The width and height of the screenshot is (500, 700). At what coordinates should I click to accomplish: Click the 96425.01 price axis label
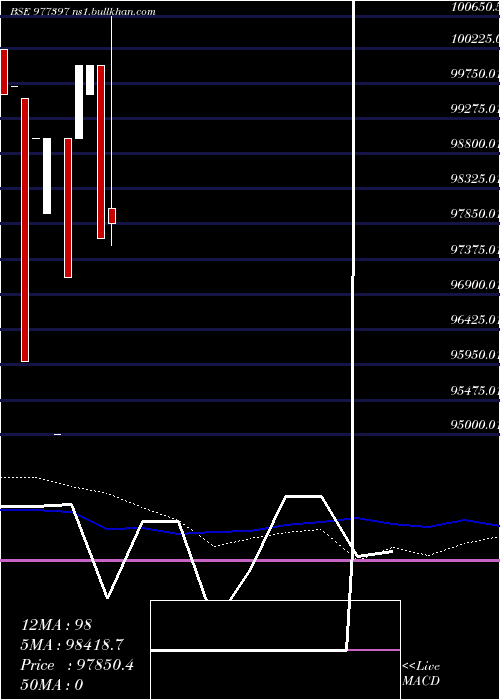pos(475,320)
